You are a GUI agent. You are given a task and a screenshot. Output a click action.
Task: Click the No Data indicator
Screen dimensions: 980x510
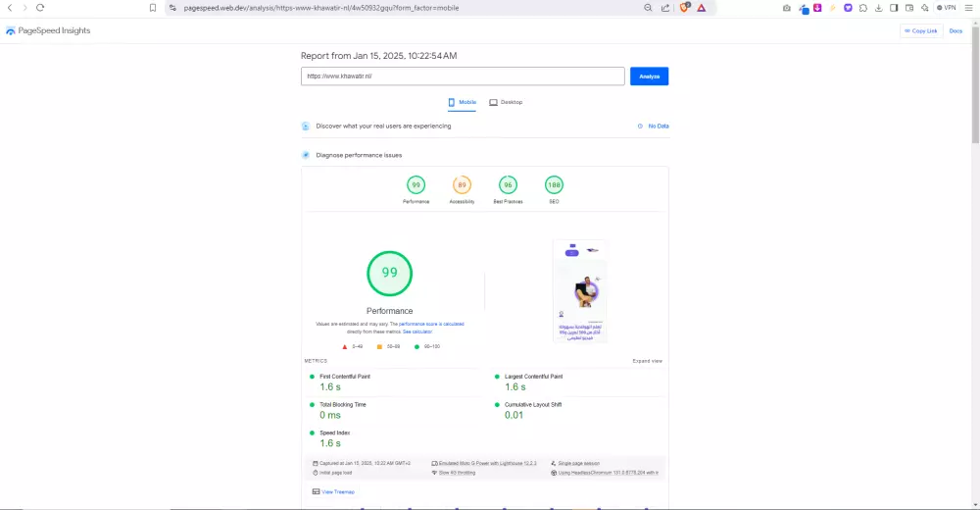coord(653,126)
